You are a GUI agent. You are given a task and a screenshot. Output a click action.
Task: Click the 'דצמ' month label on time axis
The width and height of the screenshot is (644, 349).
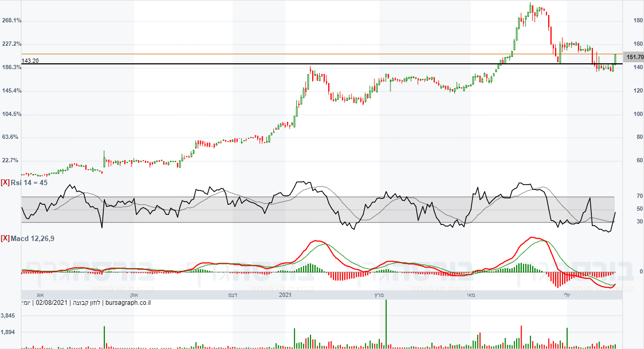pos(232,294)
